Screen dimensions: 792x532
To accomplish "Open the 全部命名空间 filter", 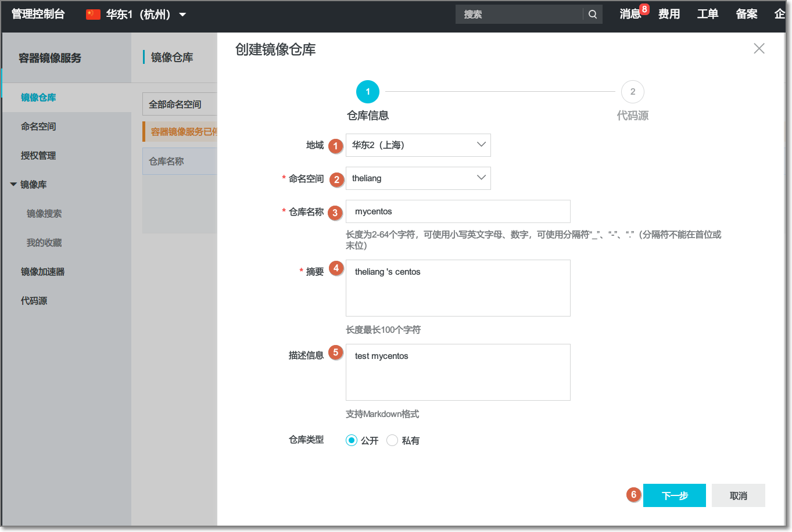I will (180, 103).
